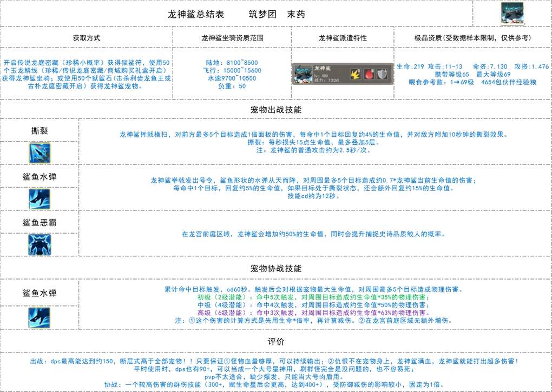Click the green 初级（2级潜能） line
Viewport: 552px width, 392px height.
pos(314,297)
